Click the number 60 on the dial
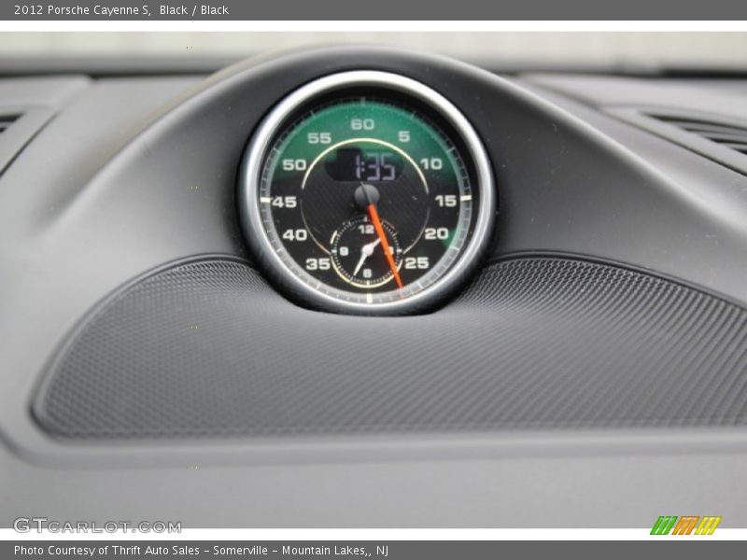The width and height of the screenshot is (747, 560). (362, 124)
